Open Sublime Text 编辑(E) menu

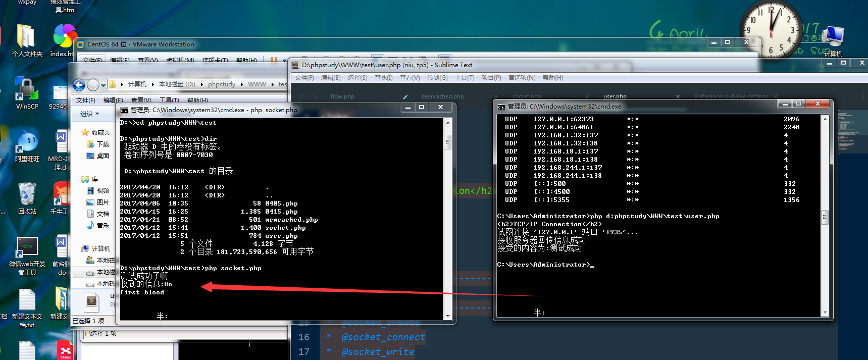click(331, 78)
